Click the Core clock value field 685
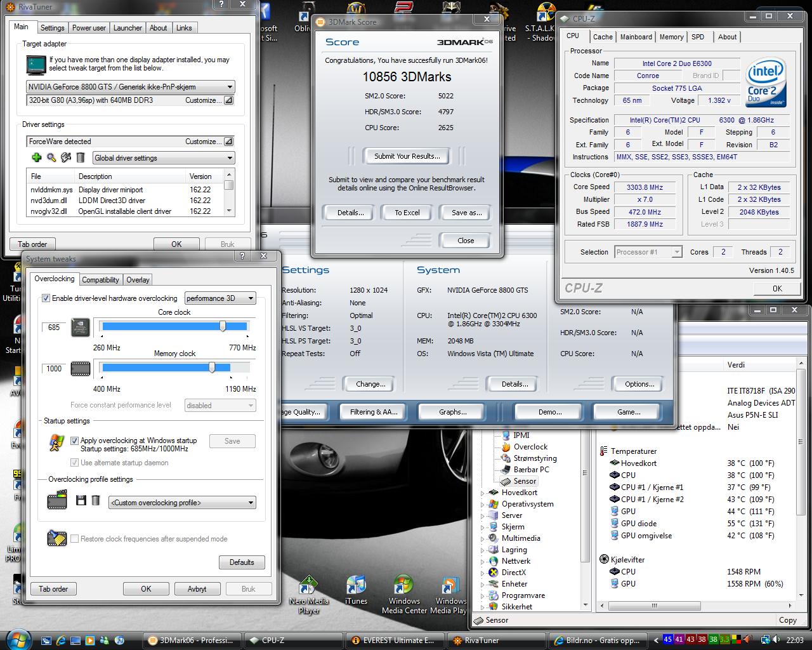 [54, 328]
